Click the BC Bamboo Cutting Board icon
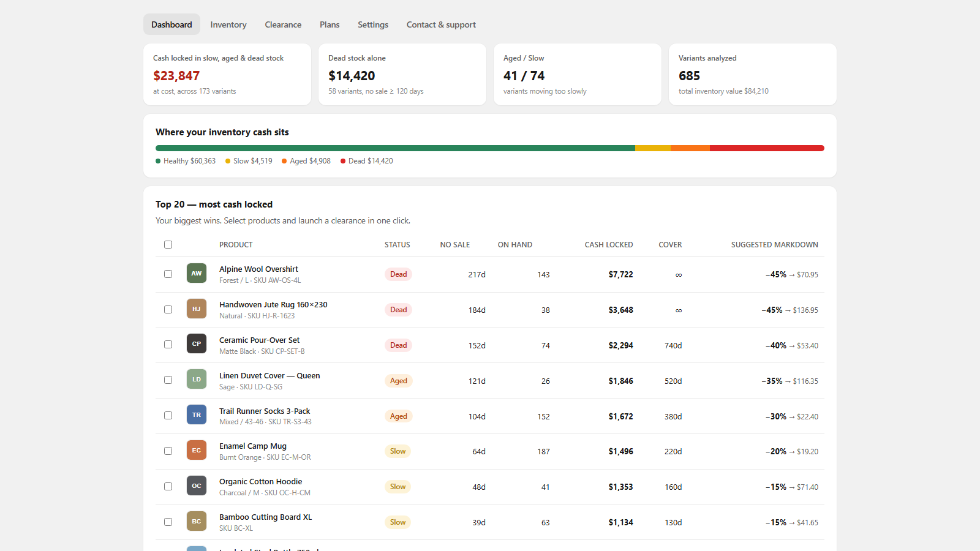Image resolution: width=980 pixels, height=551 pixels. (196, 522)
